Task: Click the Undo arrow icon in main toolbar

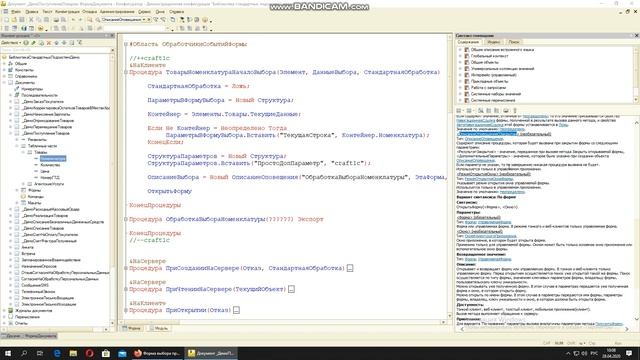Action: 73,20
